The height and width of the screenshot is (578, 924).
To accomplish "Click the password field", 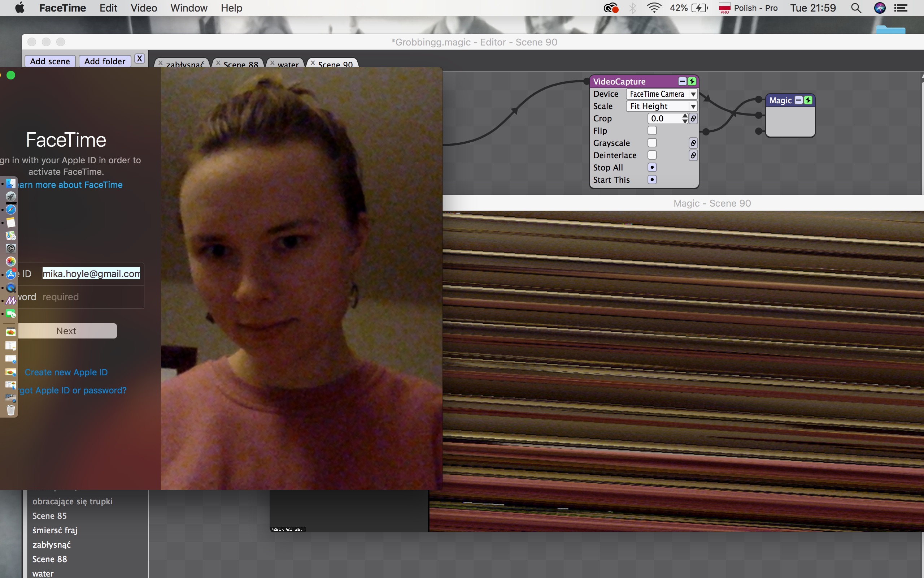I will click(x=92, y=297).
